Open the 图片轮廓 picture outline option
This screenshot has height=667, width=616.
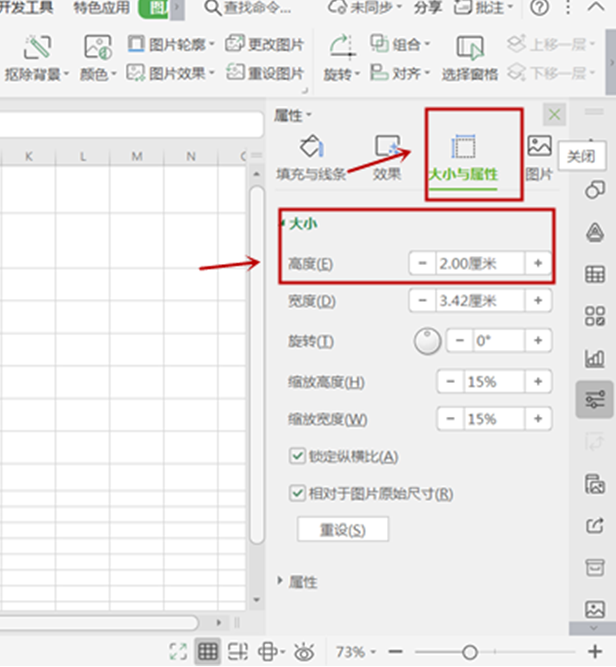pos(171,44)
